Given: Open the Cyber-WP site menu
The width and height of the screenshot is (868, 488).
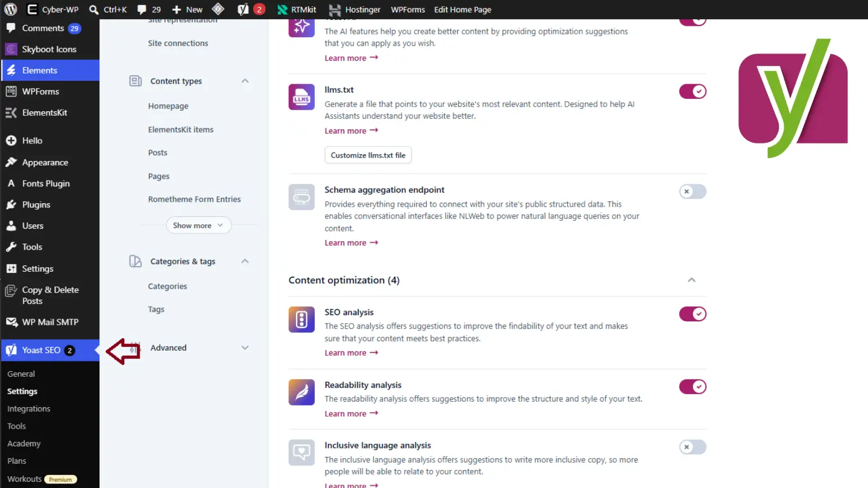Looking at the screenshot, I should (53, 9).
